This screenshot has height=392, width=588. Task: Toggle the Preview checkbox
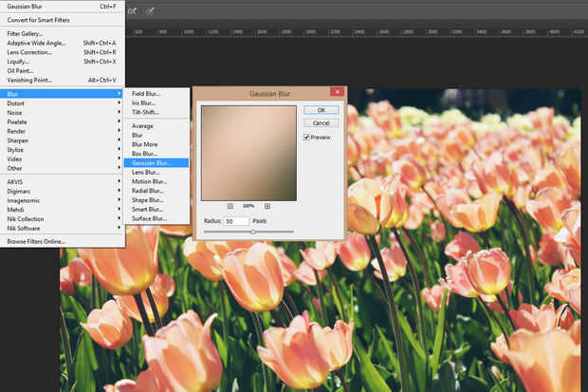(x=306, y=138)
